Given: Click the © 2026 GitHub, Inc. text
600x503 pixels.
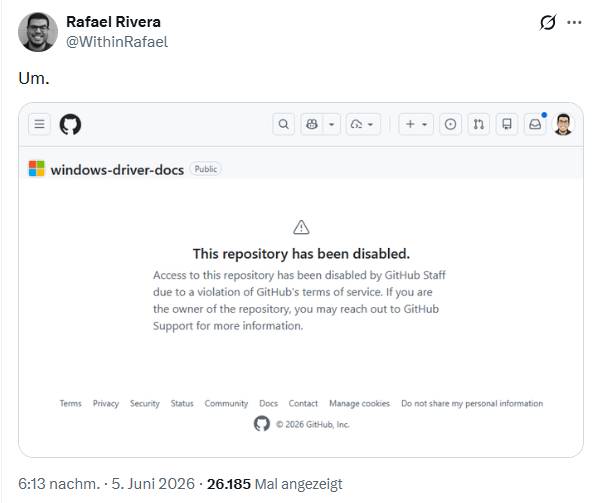Looking at the screenshot, I should 313,425.
